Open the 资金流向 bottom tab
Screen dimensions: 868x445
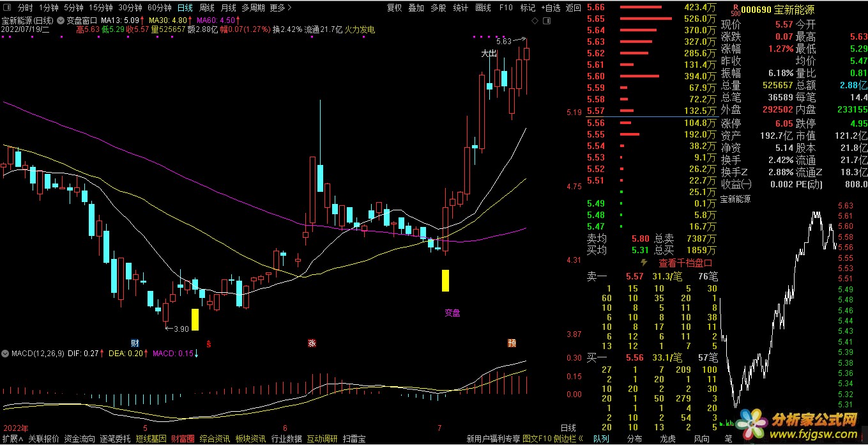[x=79, y=439]
